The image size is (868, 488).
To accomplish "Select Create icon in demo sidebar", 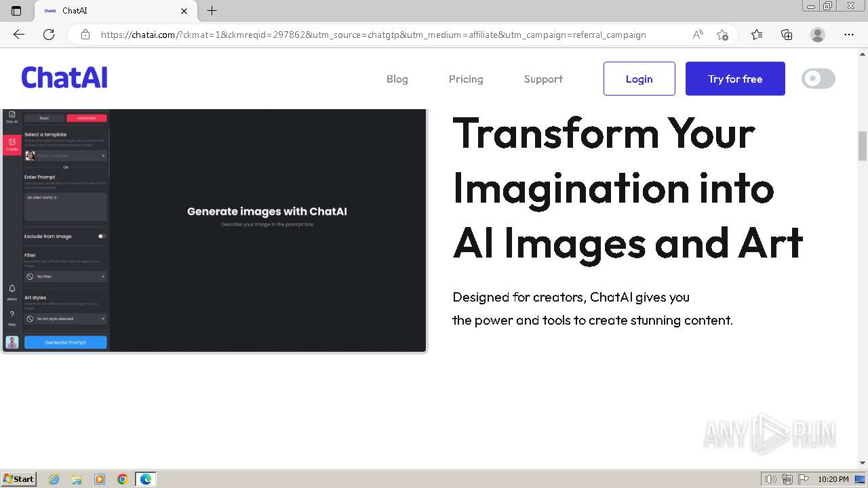I will (x=12, y=144).
